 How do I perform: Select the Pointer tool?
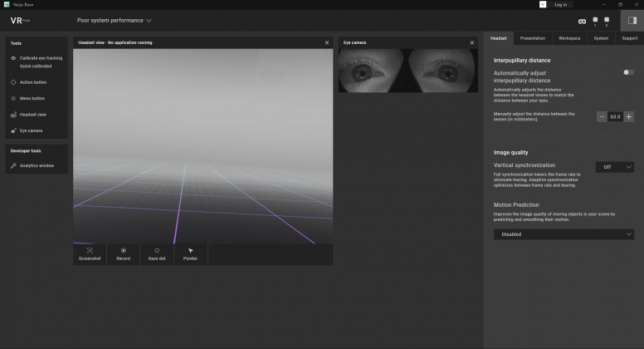point(191,250)
